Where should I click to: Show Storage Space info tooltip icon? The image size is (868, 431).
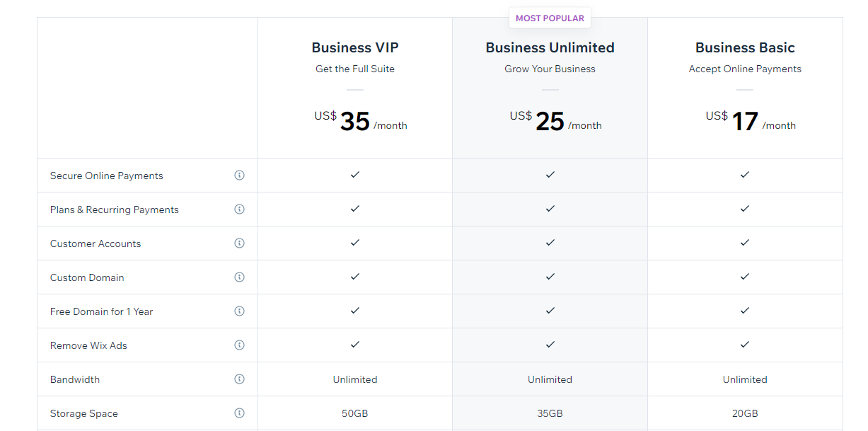click(239, 413)
